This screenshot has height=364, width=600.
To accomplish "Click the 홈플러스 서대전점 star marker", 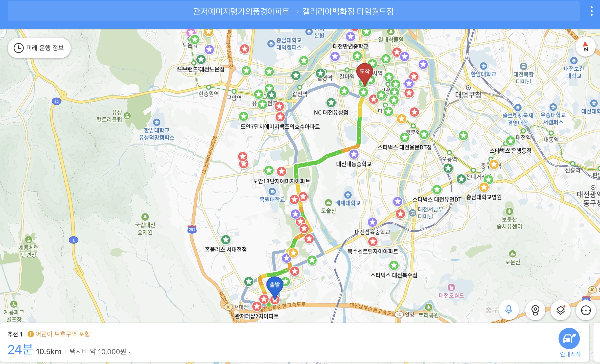I will point(226,240).
